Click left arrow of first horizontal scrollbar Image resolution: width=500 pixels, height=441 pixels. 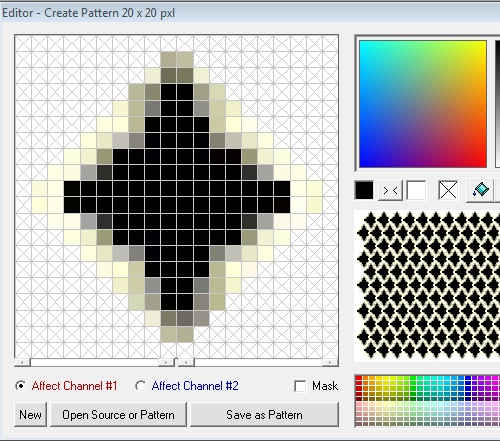22,362
